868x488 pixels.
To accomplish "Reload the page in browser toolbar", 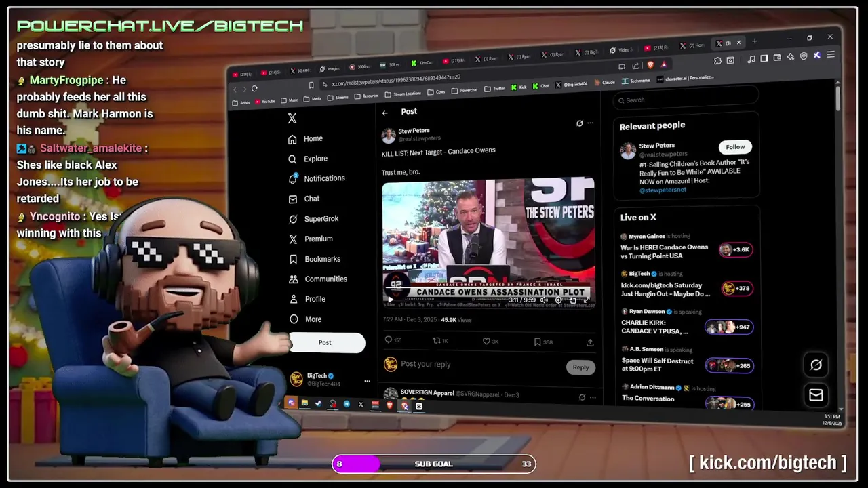I will click(x=254, y=89).
